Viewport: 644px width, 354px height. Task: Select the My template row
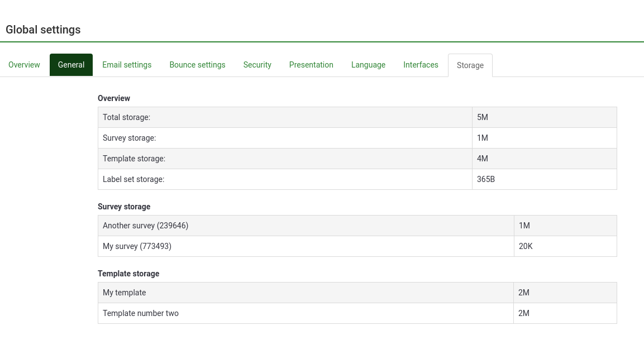click(124, 293)
